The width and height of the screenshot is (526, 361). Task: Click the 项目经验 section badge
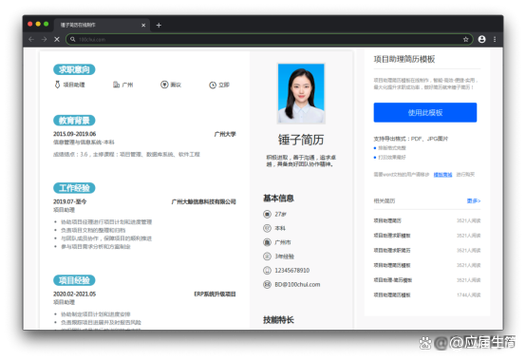[x=74, y=280]
